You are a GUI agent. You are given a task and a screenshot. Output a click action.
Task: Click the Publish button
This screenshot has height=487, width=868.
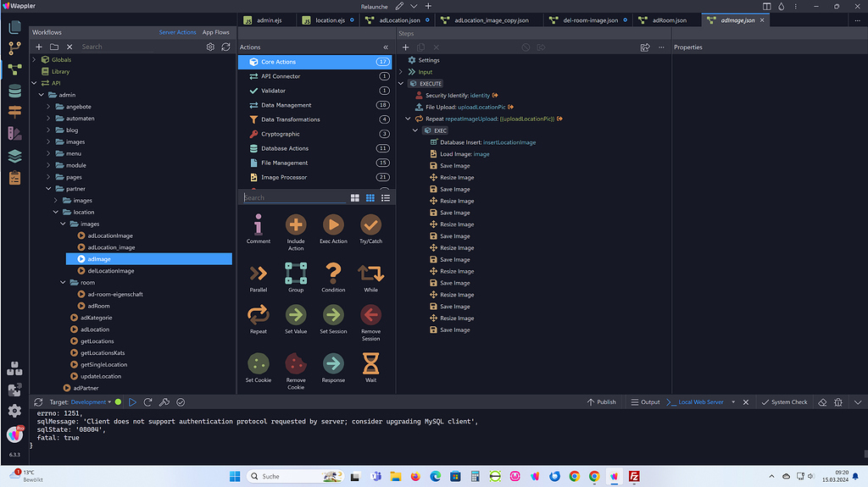pos(601,402)
